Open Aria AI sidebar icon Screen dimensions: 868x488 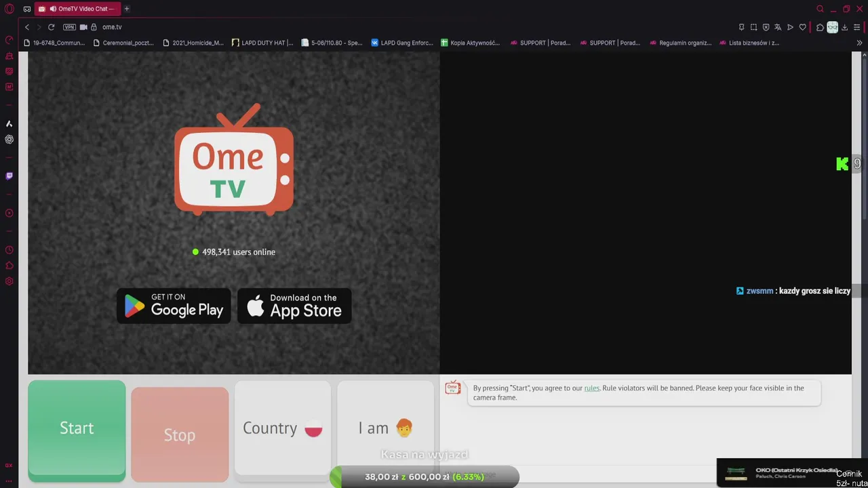pyautogui.click(x=9, y=123)
